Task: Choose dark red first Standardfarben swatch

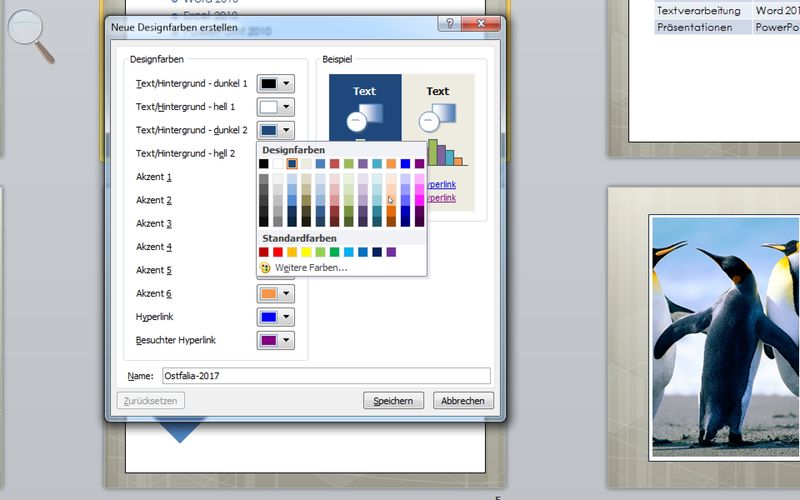Action: coord(264,252)
